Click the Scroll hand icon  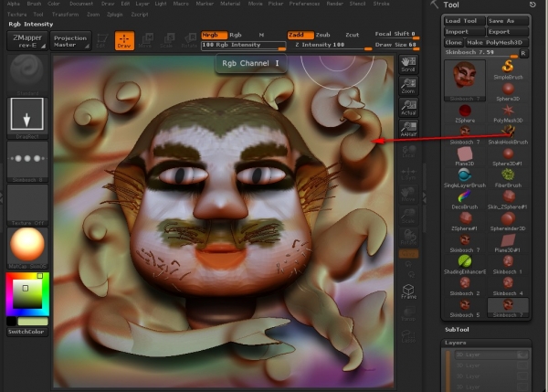pyautogui.click(x=408, y=65)
